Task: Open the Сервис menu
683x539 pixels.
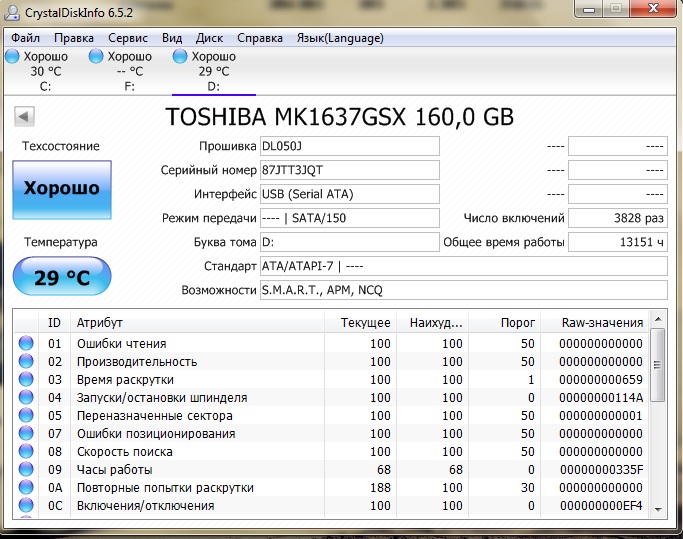Action: click(x=127, y=38)
